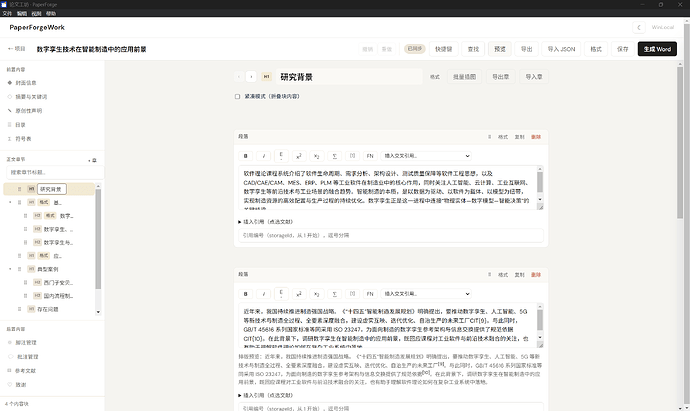Screen dimensions: 690x411
Task: Click 复制 on the second paragraph block
Action: pyautogui.click(x=519, y=275)
